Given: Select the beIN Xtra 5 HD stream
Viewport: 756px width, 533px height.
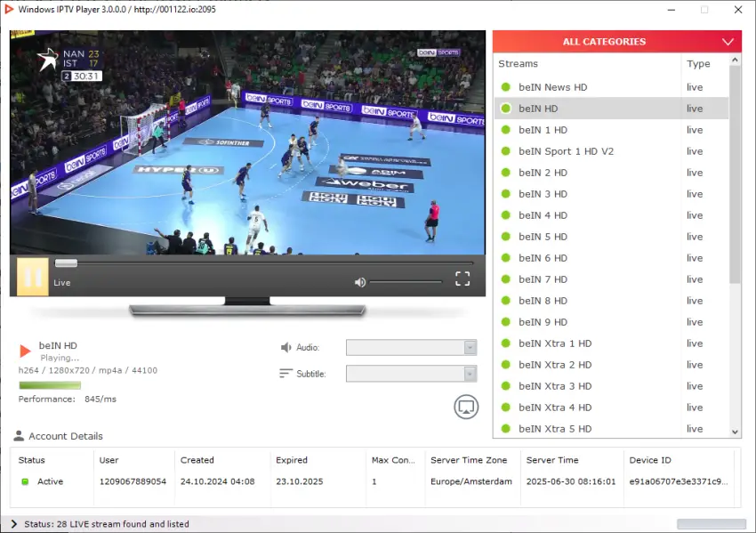Looking at the screenshot, I should tap(611, 429).
